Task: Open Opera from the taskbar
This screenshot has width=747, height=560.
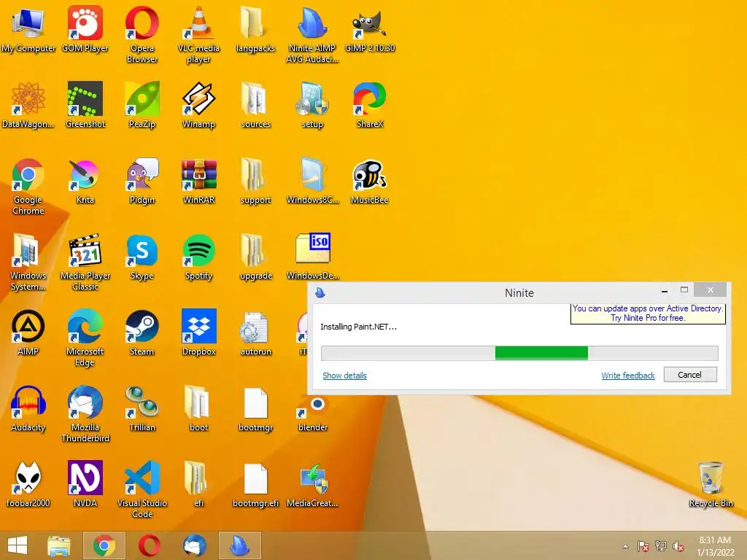Action: (x=149, y=545)
